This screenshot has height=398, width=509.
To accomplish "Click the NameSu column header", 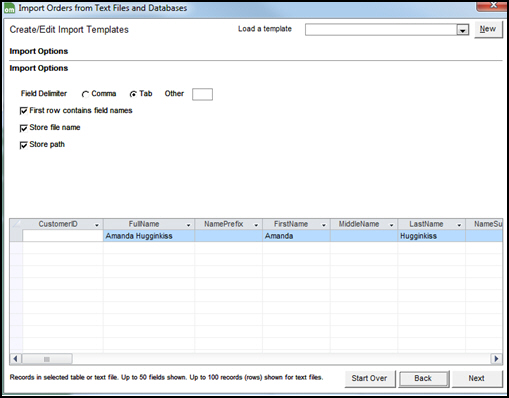I will (484, 224).
